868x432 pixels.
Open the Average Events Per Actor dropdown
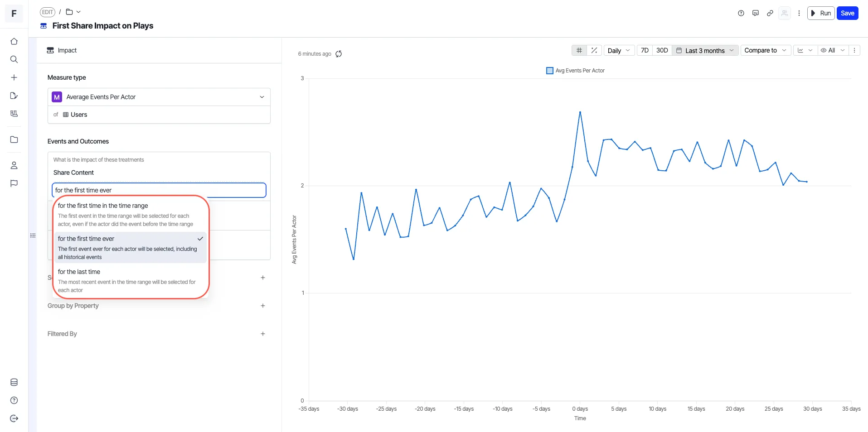(x=159, y=97)
